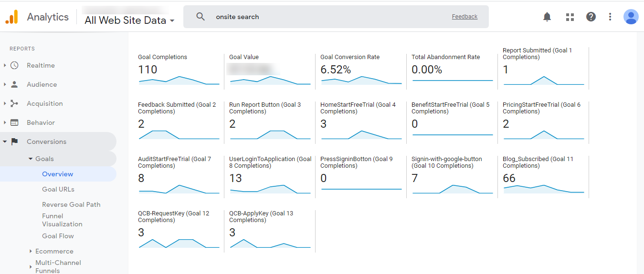Screen dimensions: 644x274
Task: Click the Google Analytics logo
Action: 11,17
